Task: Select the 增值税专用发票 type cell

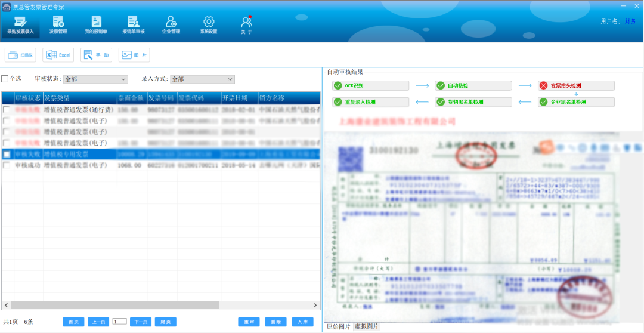Action: 80,154
